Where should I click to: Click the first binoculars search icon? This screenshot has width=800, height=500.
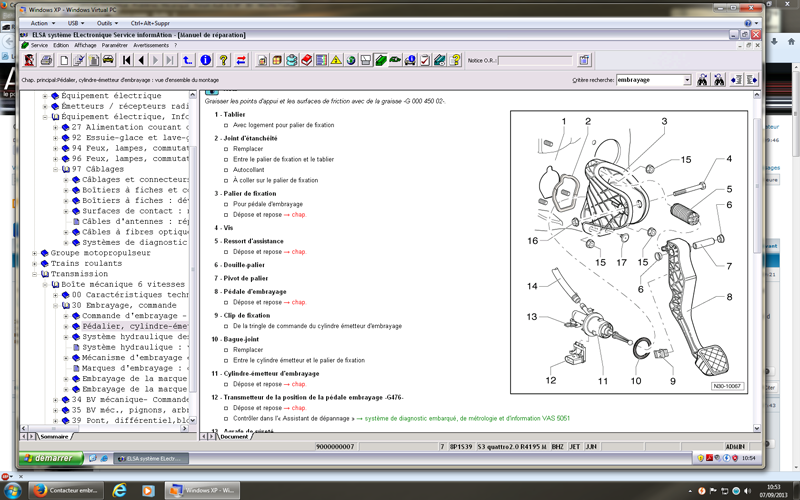(703, 80)
